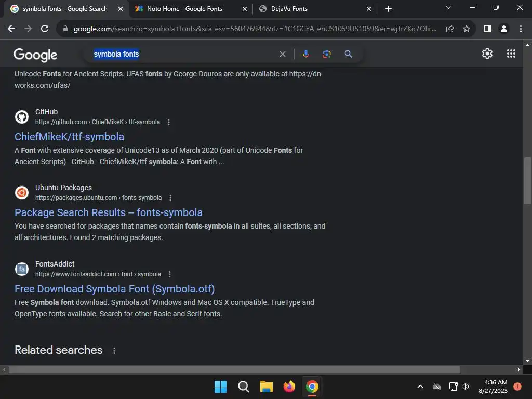The image size is (532, 399).
Task: Launch Firefox from the taskbar
Action: [x=289, y=387]
